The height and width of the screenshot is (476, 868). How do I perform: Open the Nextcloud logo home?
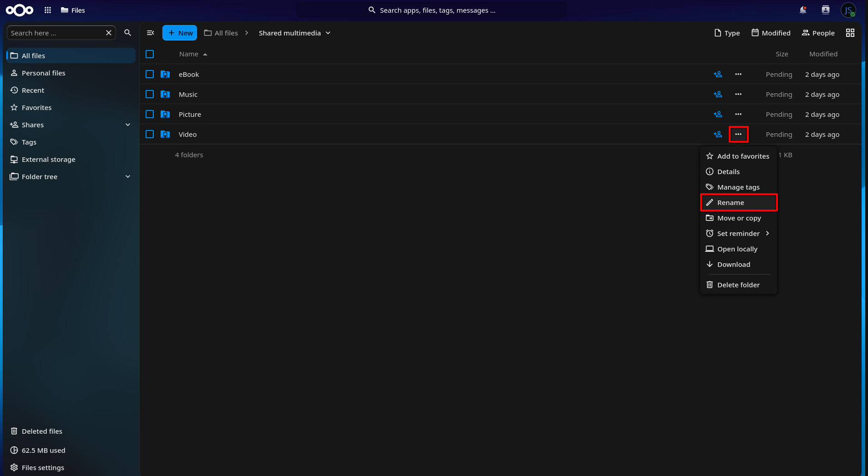click(19, 10)
